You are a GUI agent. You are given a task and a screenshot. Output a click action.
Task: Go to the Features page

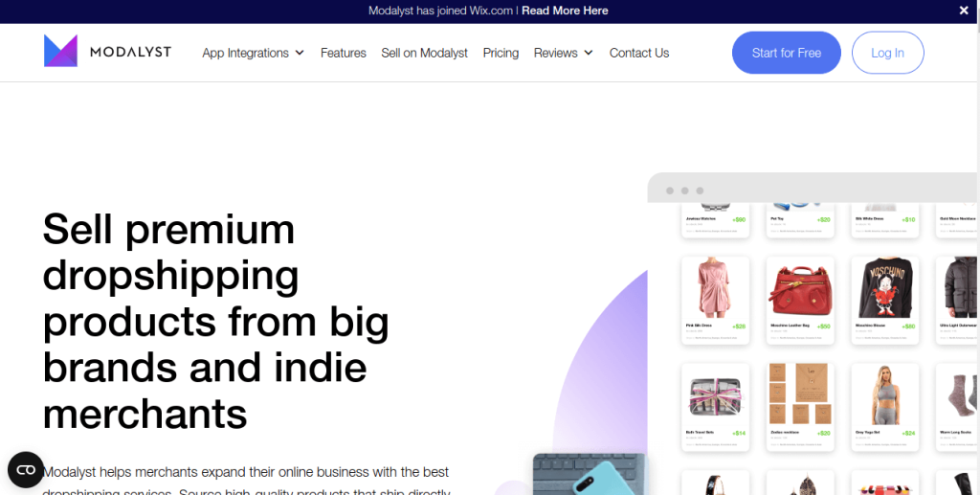point(344,53)
